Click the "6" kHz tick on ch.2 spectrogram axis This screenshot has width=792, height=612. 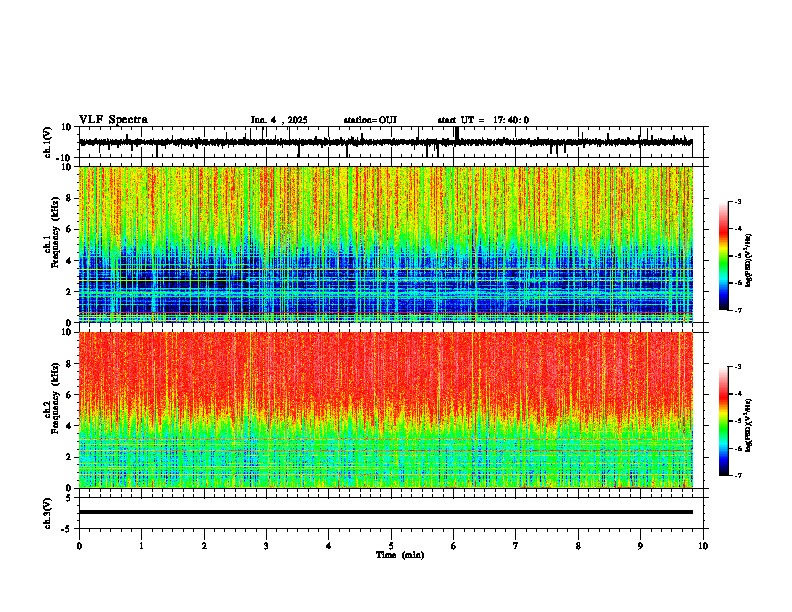pos(70,395)
